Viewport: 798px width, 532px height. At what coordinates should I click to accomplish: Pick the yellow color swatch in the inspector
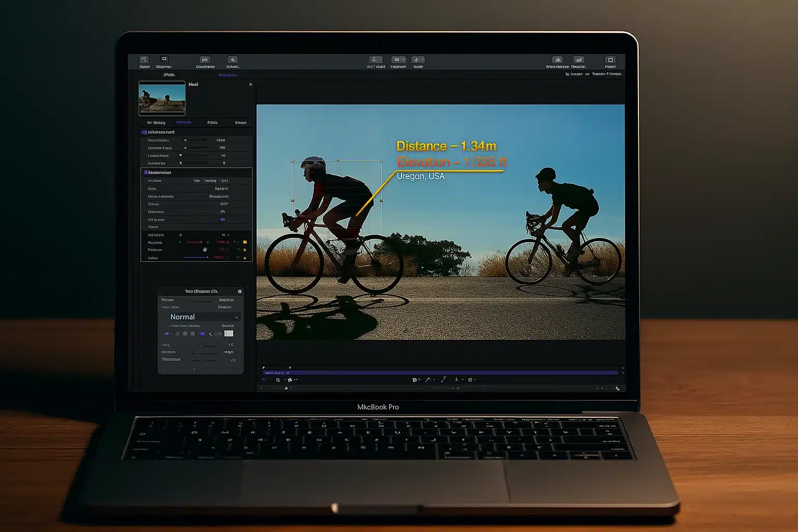click(x=245, y=242)
